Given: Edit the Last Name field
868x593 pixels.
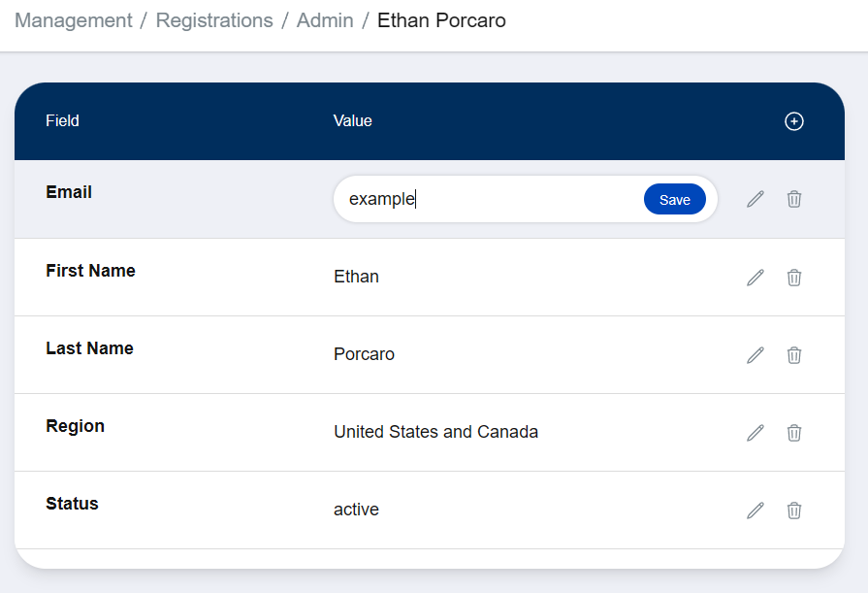Looking at the screenshot, I should pos(755,355).
